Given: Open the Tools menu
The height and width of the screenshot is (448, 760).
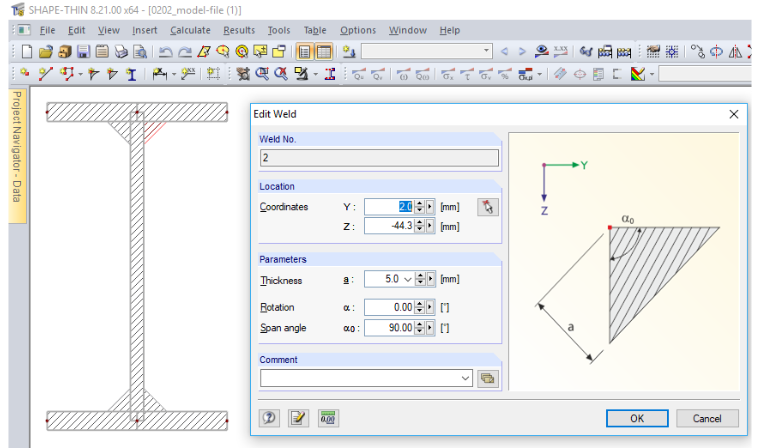Looking at the screenshot, I should 279,30.
